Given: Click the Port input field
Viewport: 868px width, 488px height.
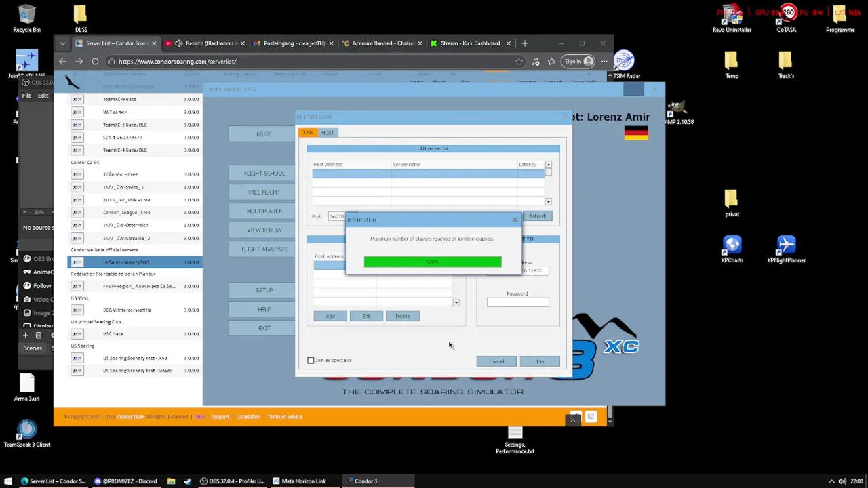Looking at the screenshot, I should 337,216.
